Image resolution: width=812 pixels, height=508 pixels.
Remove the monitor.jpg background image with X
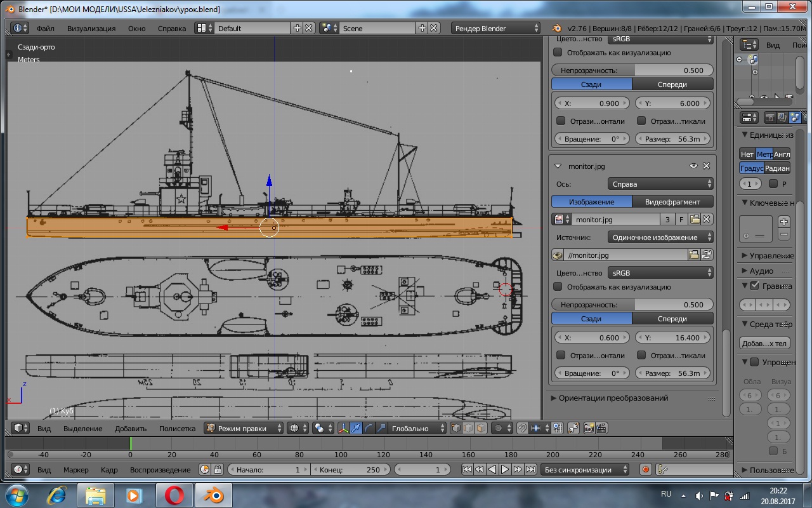click(706, 166)
